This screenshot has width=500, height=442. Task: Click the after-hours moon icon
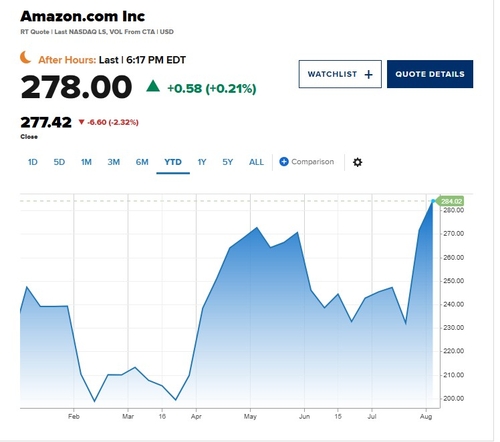click(x=25, y=57)
